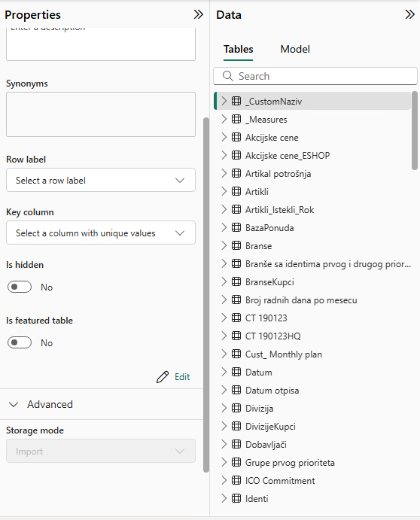The image size is (420, 520).
Task: Expand the Artikli table chevron
Action: pyautogui.click(x=224, y=191)
